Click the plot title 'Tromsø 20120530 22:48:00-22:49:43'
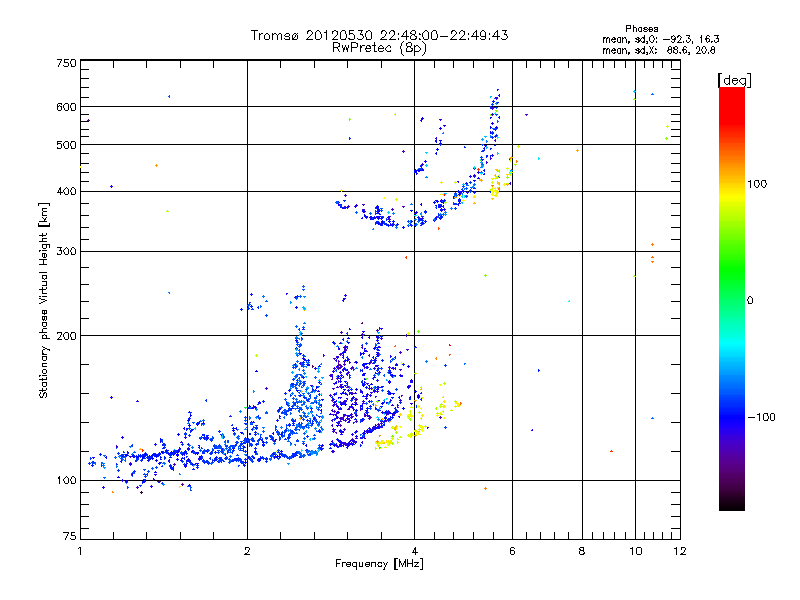This screenshot has width=800, height=600. click(379, 35)
